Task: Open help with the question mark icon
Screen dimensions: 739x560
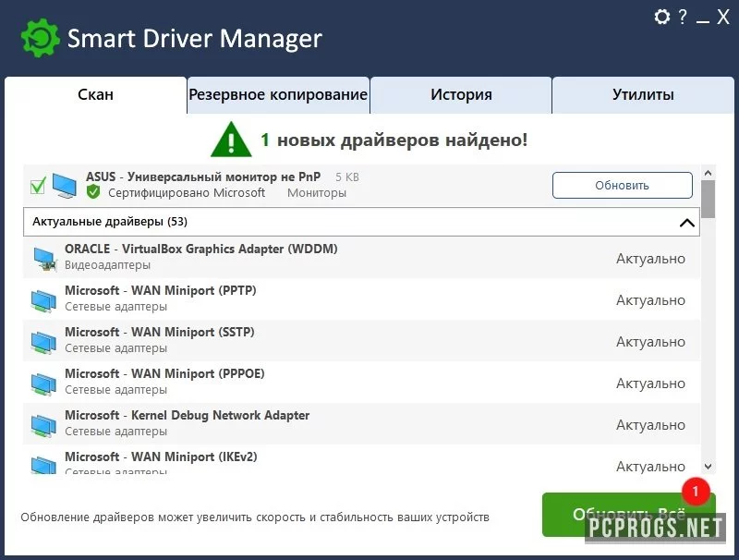Action: (682, 17)
